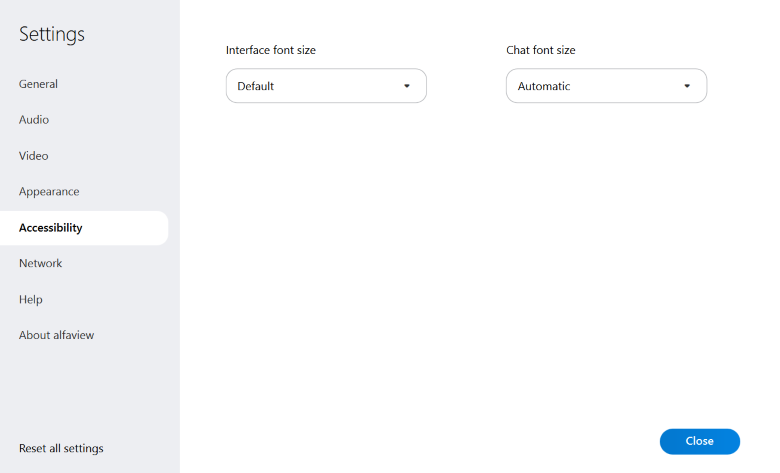This screenshot has height=473, width=780.
Task: Open the General settings section
Action: coord(38,84)
